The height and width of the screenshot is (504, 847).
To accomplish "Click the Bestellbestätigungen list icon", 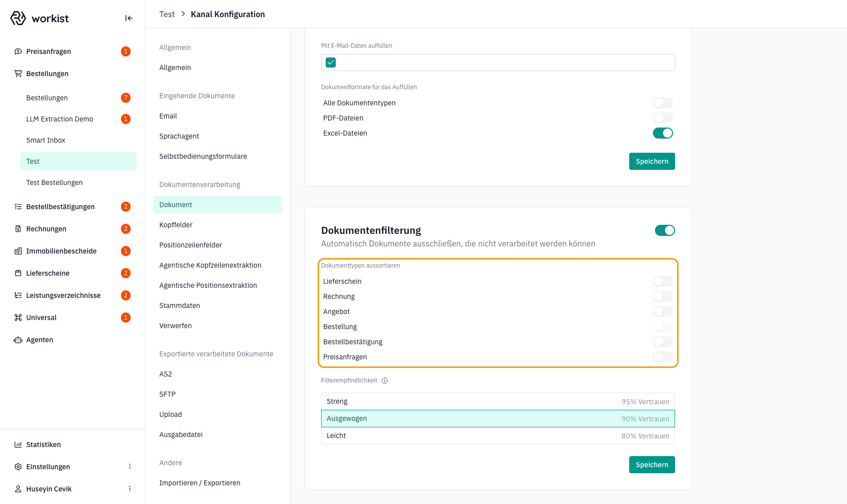I will (18, 207).
